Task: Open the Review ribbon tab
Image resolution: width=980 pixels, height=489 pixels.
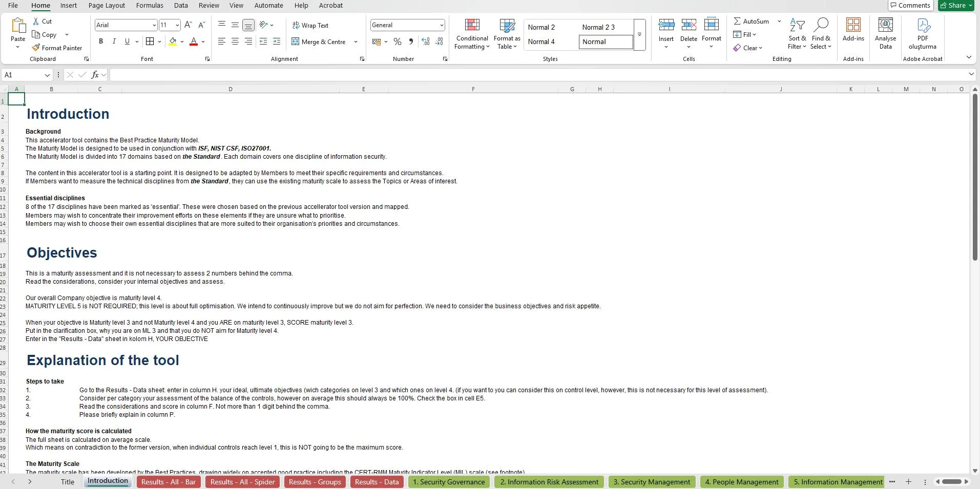Action: [x=208, y=5]
